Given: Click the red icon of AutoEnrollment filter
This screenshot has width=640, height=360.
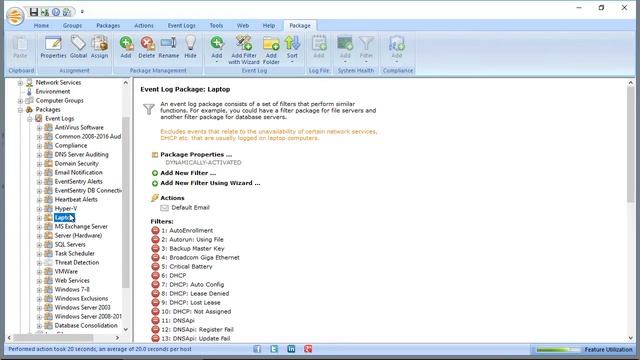Looking at the screenshot, I should pyautogui.click(x=155, y=230).
